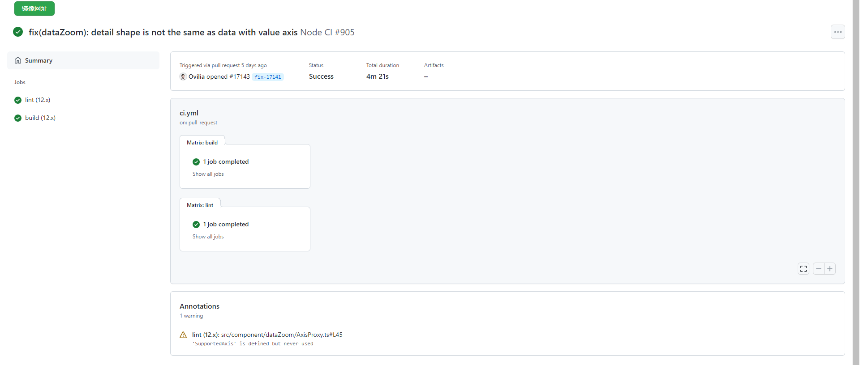Click the Summary home icon
Screen dimensions: 868x365
(18, 60)
